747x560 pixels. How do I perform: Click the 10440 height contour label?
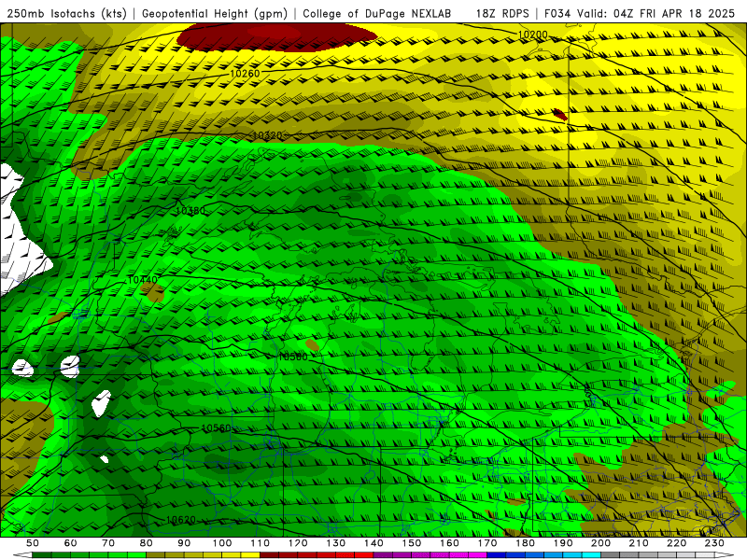[143, 279]
